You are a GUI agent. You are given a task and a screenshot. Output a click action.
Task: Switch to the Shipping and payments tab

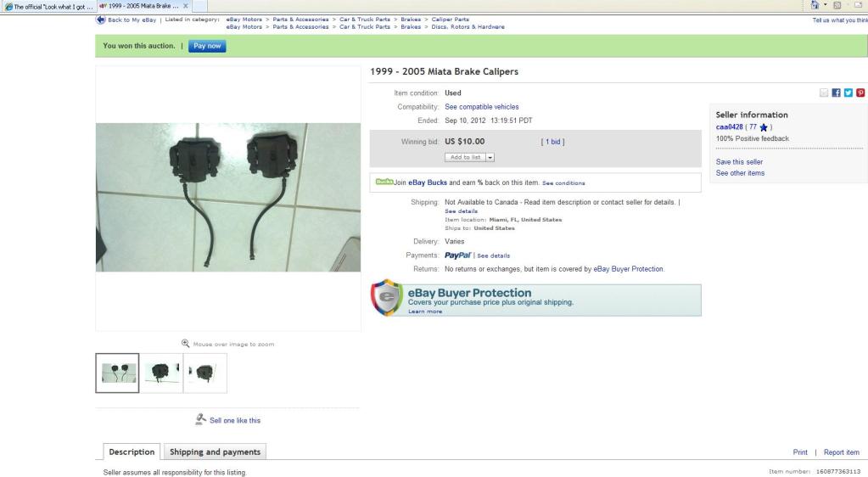215,452
